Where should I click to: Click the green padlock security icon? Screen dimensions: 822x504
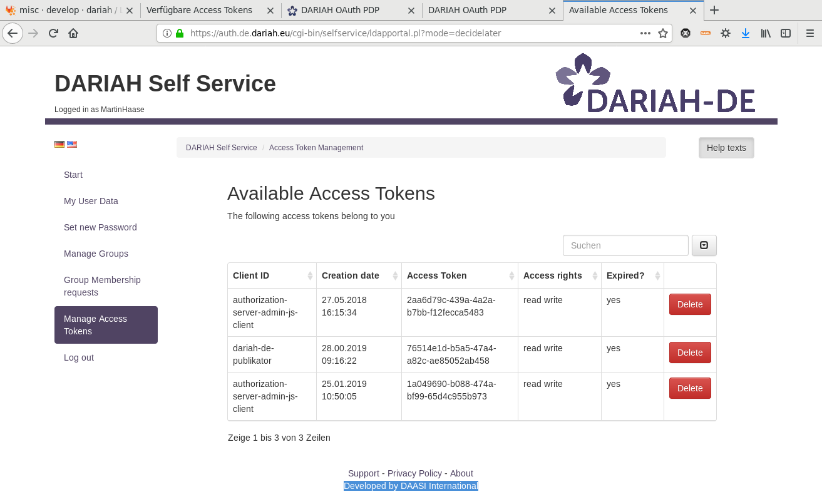click(180, 33)
